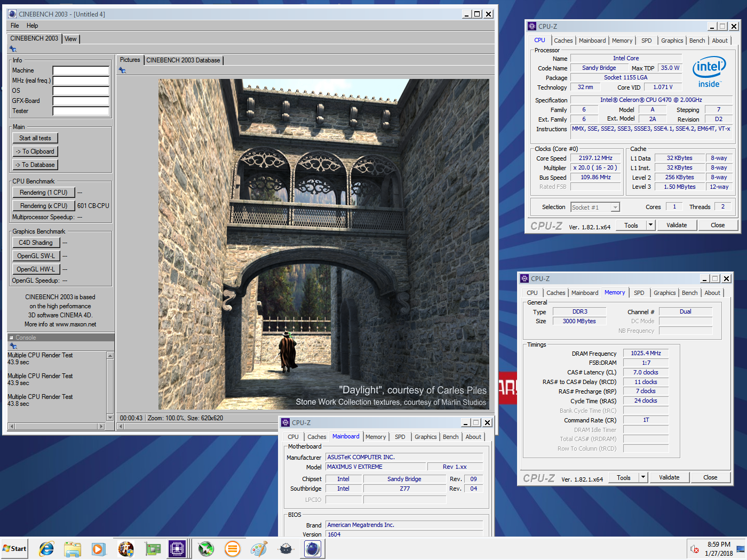Click the To Clipboard button
This screenshot has height=560, width=747.
click(x=35, y=151)
